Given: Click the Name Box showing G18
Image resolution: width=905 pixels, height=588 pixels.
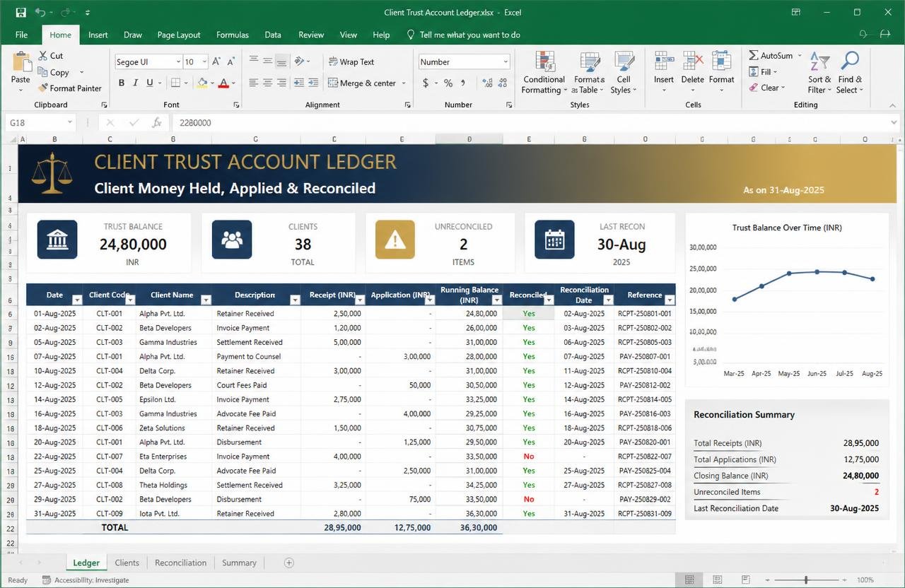Looking at the screenshot, I should click(x=40, y=122).
